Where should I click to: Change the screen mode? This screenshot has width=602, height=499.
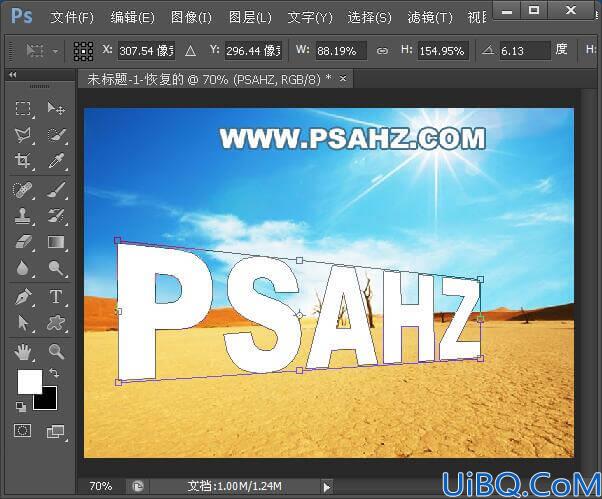point(56,431)
